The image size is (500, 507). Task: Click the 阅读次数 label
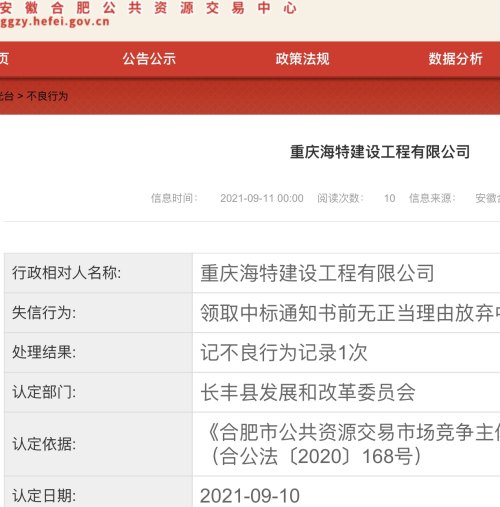tap(340, 198)
